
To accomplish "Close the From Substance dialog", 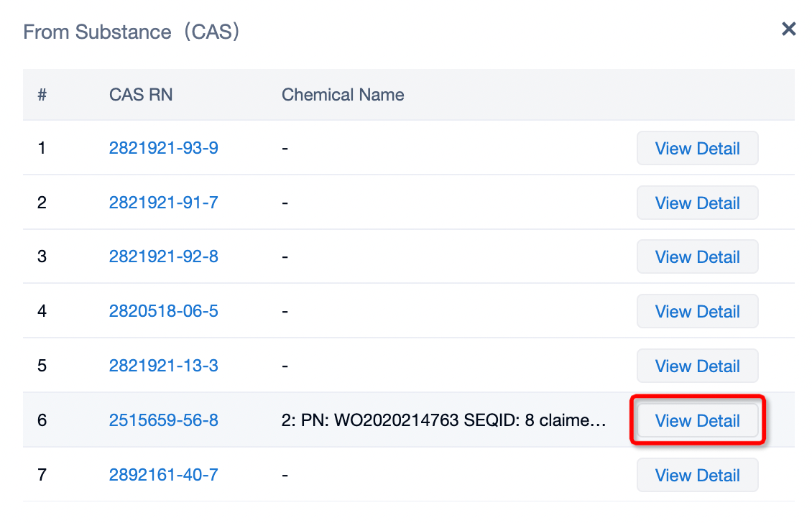I will [x=788, y=29].
